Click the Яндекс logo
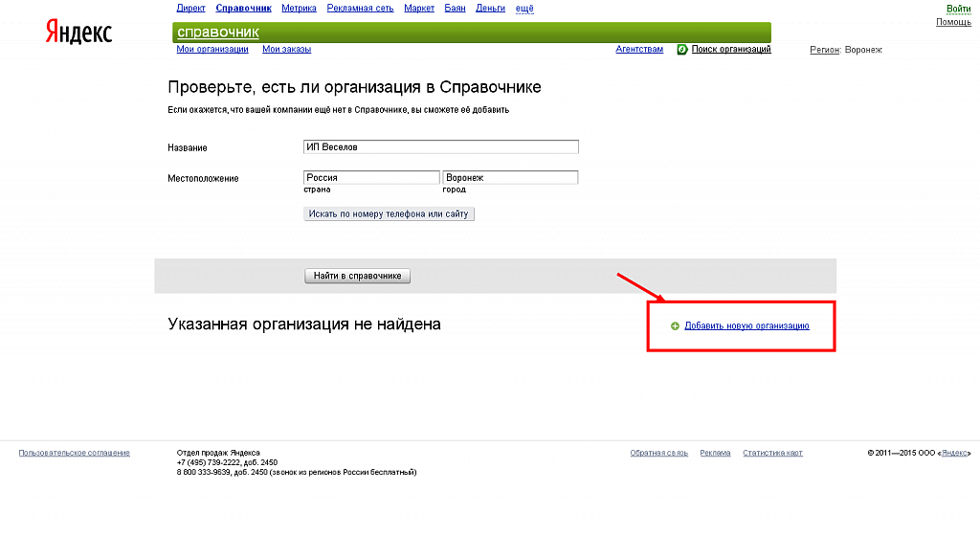980x536 pixels. click(78, 32)
